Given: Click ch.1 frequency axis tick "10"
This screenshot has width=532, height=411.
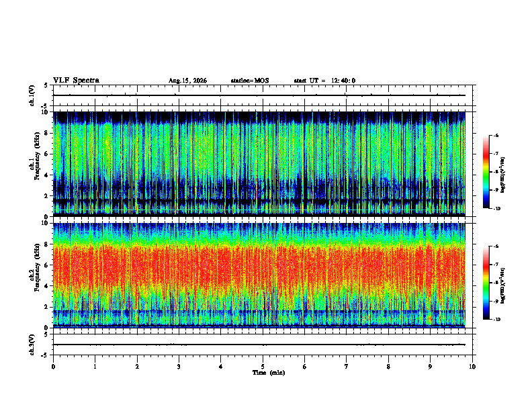Looking at the screenshot, I should click(x=45, y=112).
